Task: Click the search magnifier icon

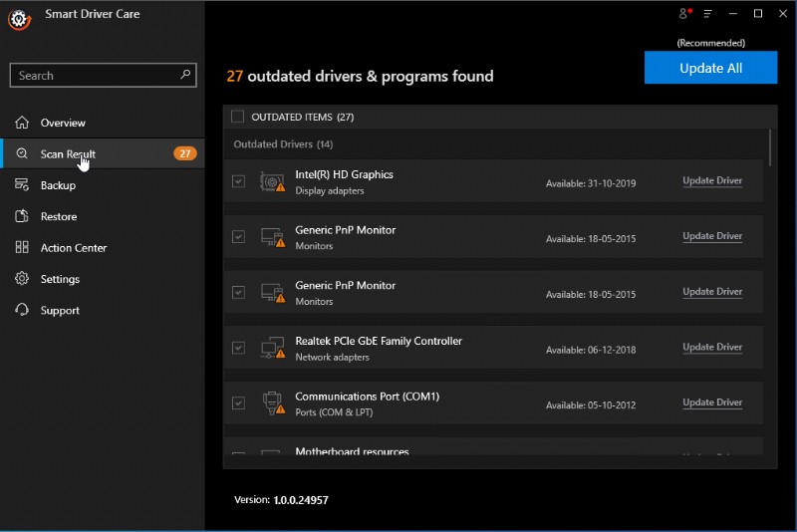Action: [x=185, y=75]
